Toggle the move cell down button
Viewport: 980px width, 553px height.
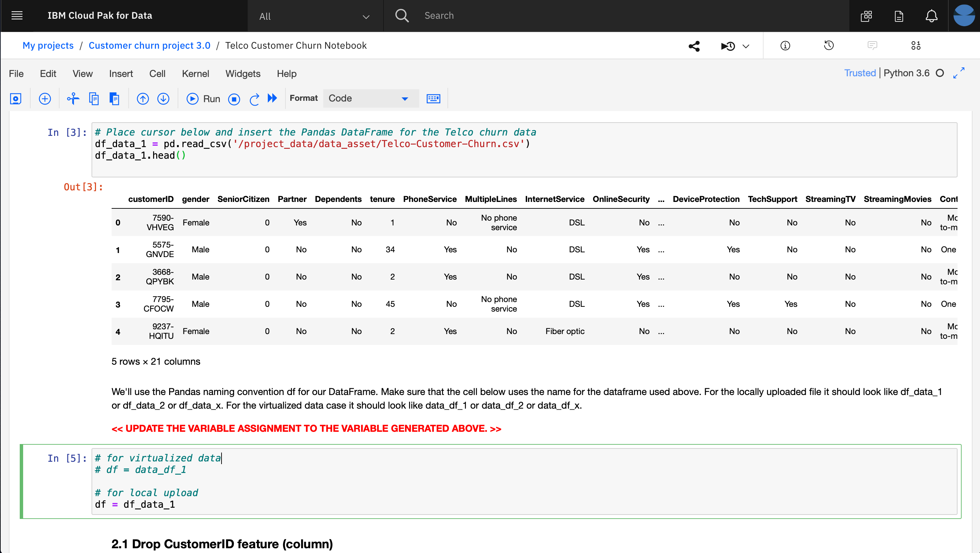pos(164,98)
